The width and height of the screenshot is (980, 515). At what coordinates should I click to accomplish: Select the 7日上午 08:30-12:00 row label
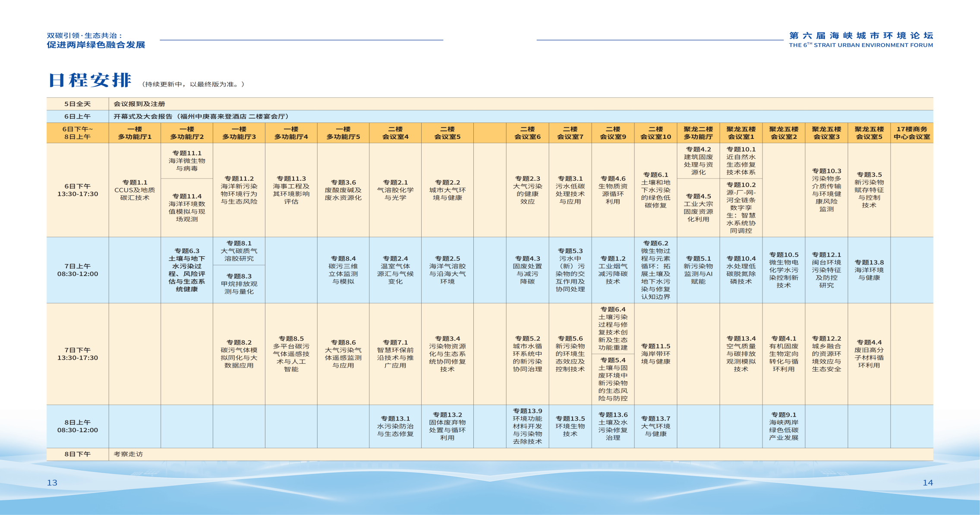[78, 270]
